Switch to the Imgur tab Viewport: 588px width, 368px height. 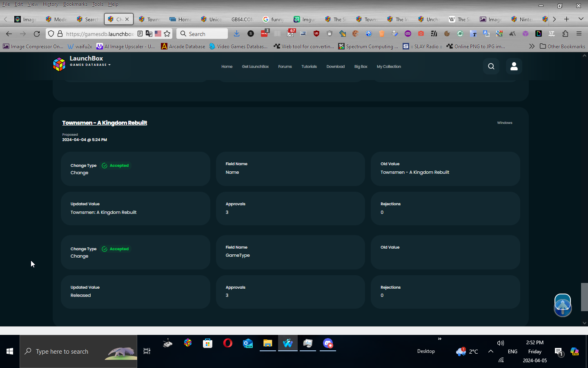(305, 19)
